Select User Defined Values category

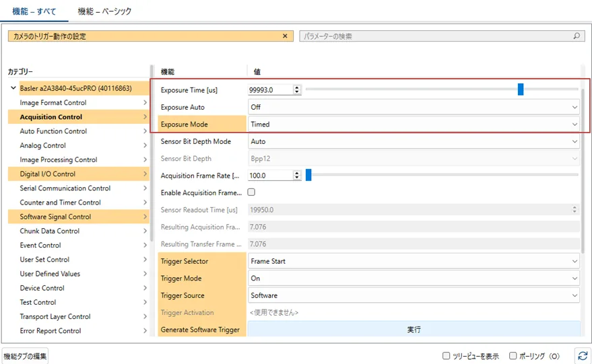point(79,274)
